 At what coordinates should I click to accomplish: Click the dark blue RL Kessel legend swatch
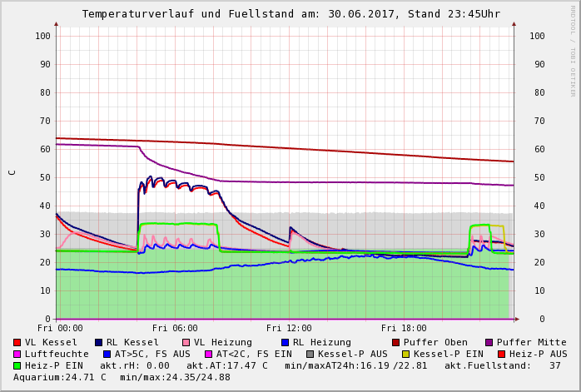point(99,342)
